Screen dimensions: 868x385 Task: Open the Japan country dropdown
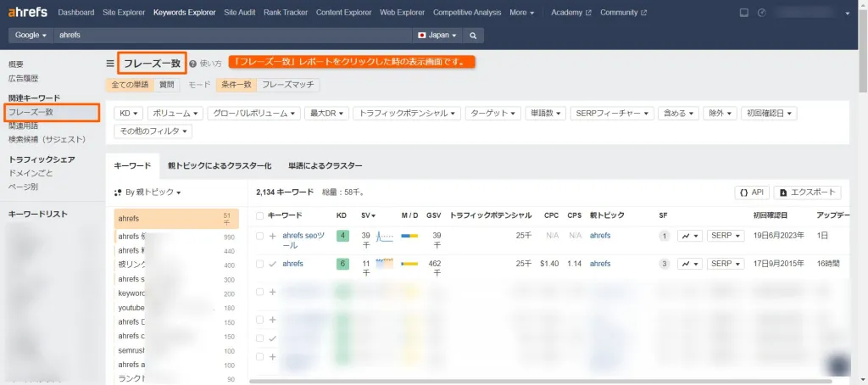pos(437,35)
